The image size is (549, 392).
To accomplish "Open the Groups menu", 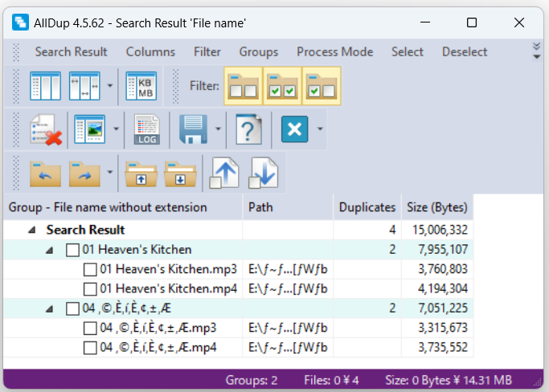I will (259, 51).
